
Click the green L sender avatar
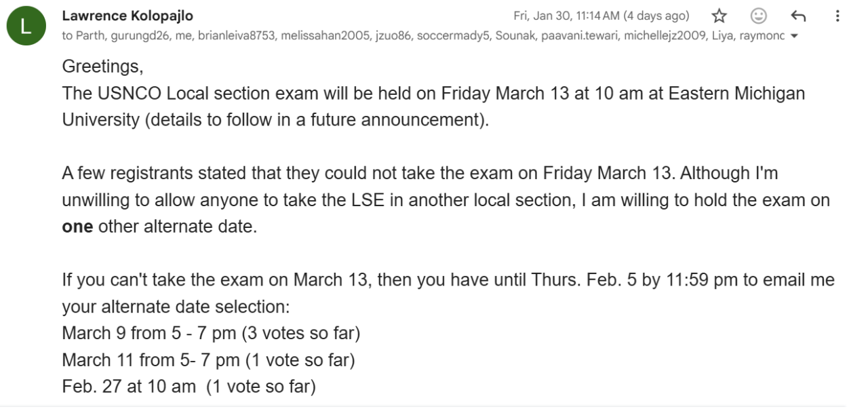pyautogui.click(x=24, y=27)
